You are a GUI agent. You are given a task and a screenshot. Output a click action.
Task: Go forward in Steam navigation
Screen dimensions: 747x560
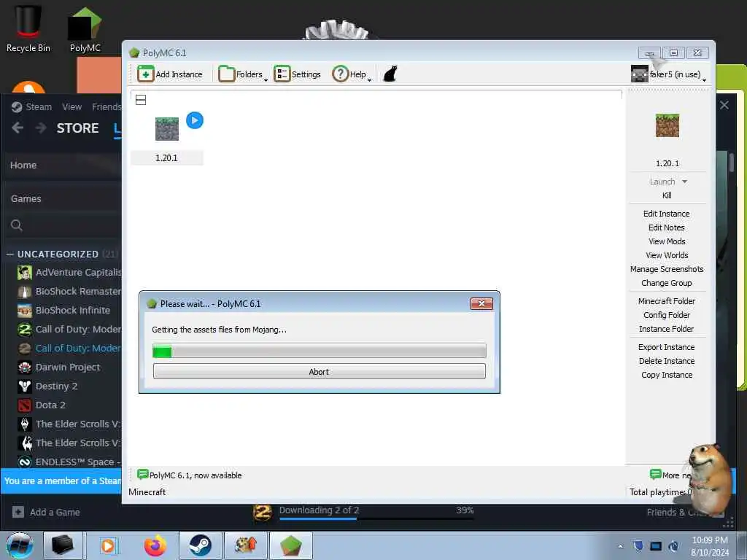tap(41, 128)
